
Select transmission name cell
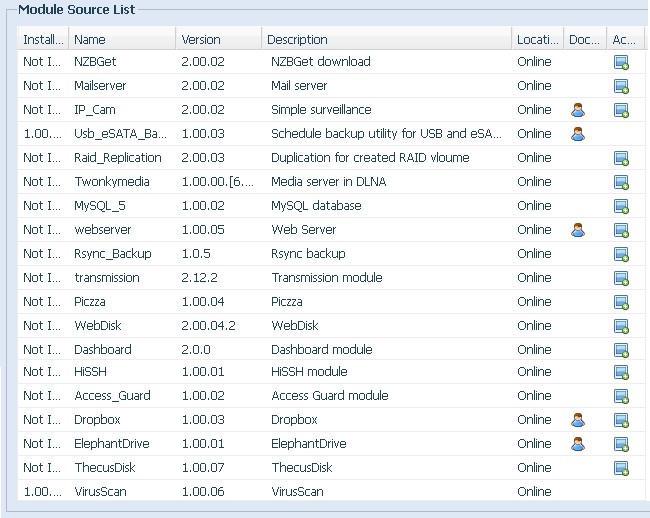(107, 278)
